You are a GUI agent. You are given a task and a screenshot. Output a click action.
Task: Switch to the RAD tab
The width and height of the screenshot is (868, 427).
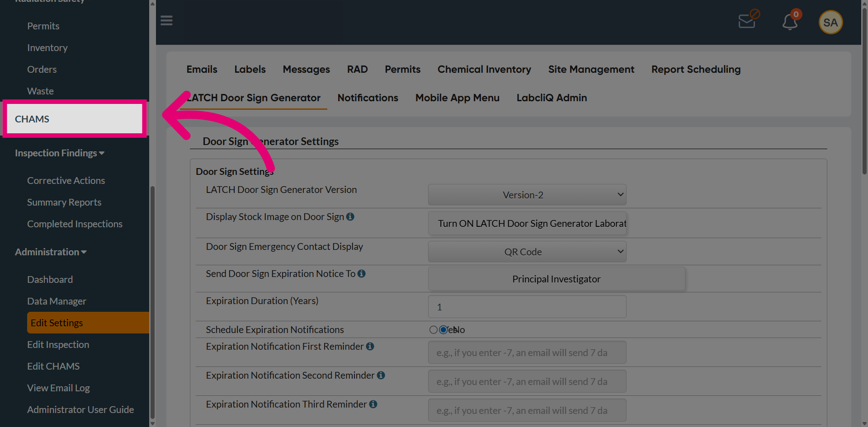[358, 69]
